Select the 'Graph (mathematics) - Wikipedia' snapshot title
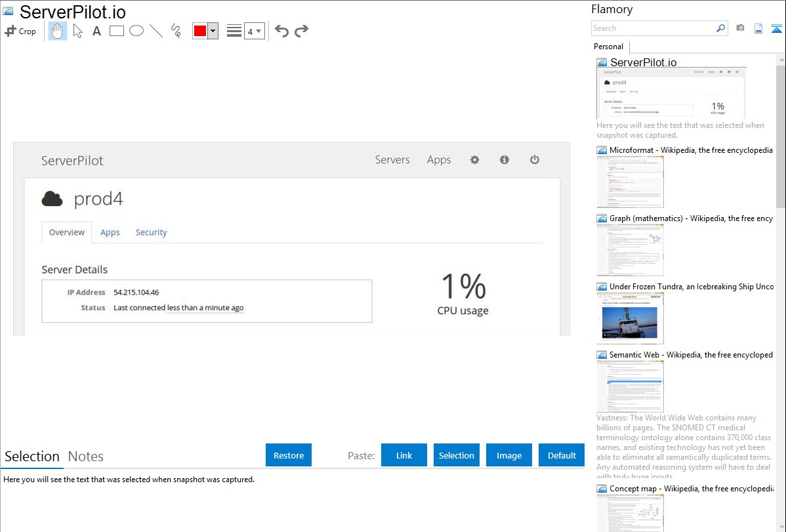This screenshot has height=532, width=786. pos(692,218)
